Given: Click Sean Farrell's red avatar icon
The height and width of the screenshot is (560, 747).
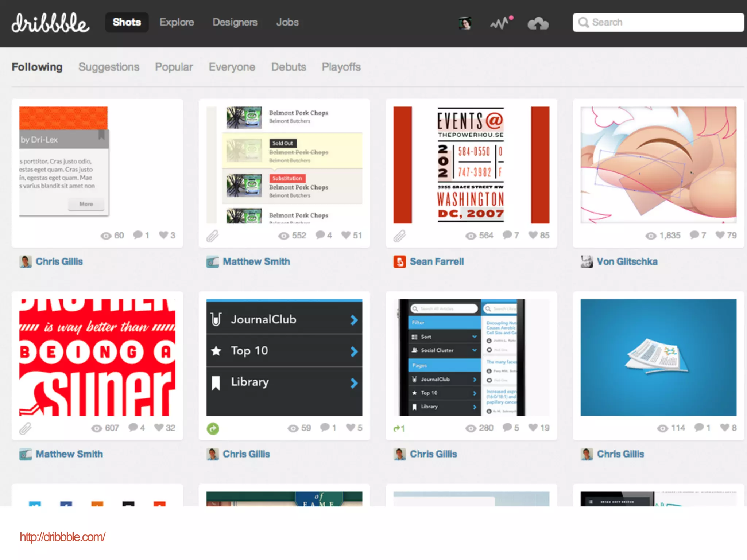Looking at the screenshot, I should point(400,262).
